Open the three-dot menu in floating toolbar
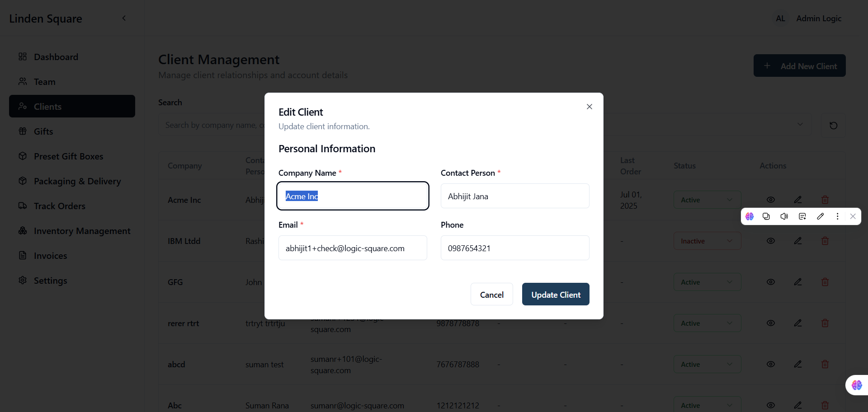Screen dimensions: 868x412 [837, 216]
